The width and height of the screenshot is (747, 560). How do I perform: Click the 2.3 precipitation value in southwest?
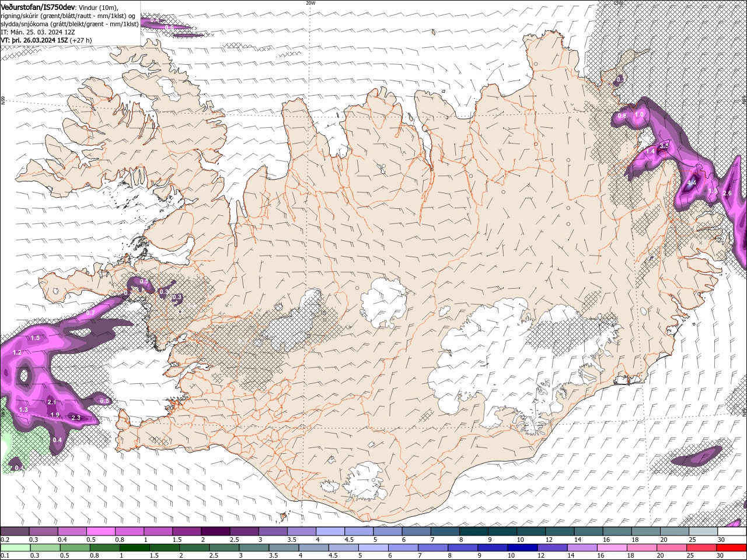click(x=75, y=418)
